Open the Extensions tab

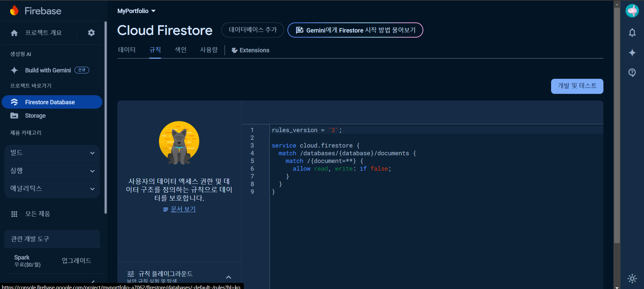[250, 50]
